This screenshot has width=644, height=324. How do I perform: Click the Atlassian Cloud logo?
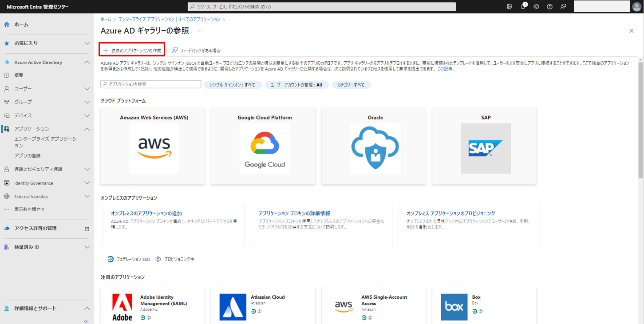(x=233, y=307)
